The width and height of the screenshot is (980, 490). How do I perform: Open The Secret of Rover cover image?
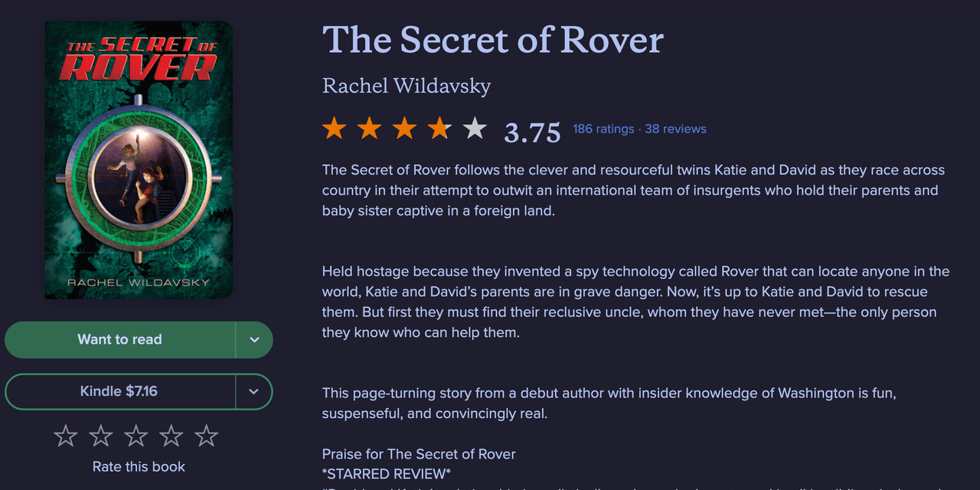(x=139, y=159)
